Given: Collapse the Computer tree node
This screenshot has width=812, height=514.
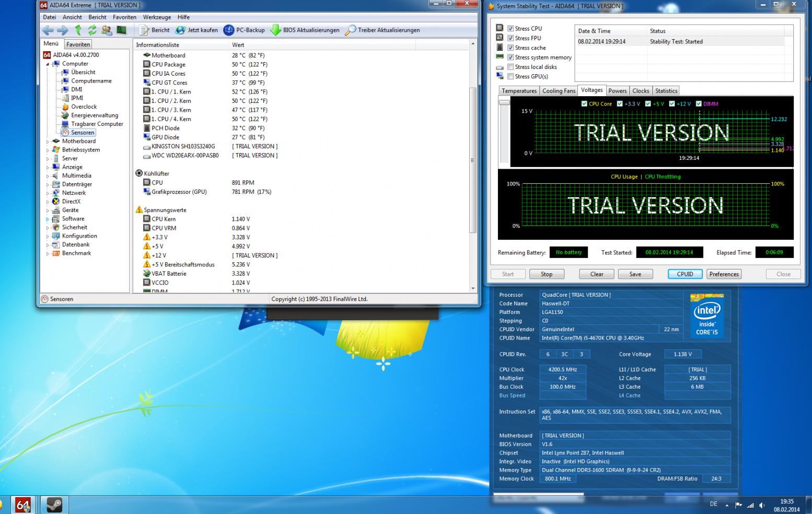Looking at the screenshot, I should [48, 64].
